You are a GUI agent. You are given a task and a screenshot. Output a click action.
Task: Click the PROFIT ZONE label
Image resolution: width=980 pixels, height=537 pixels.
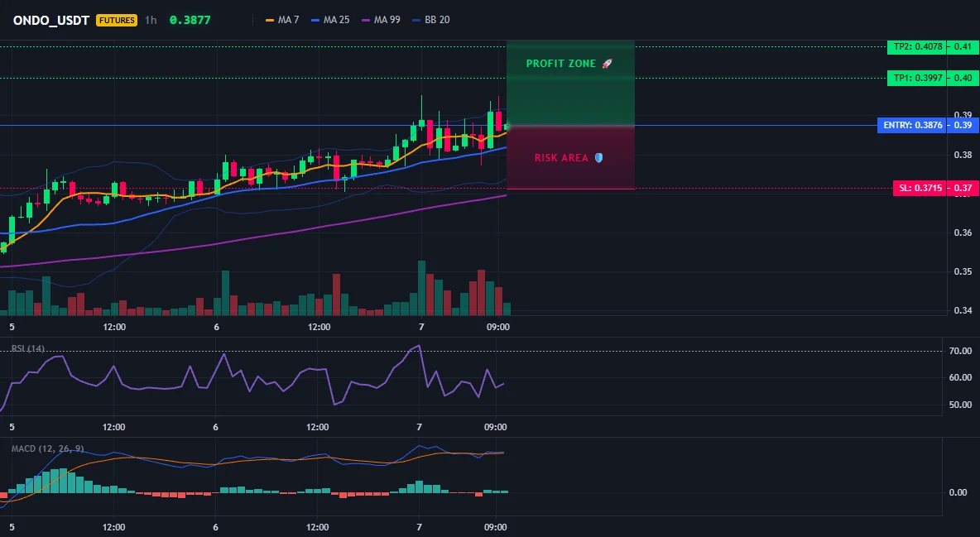click(x=561, y=64)
